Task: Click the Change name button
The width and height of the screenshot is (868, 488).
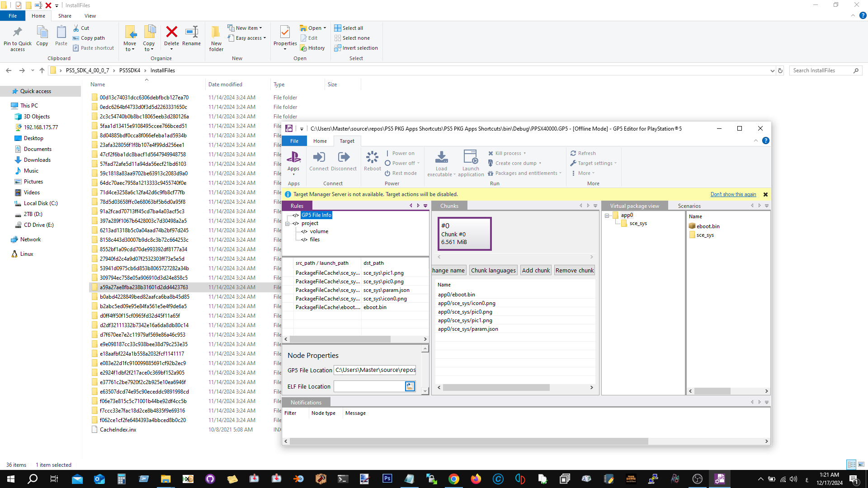Action: click(448, 270)
